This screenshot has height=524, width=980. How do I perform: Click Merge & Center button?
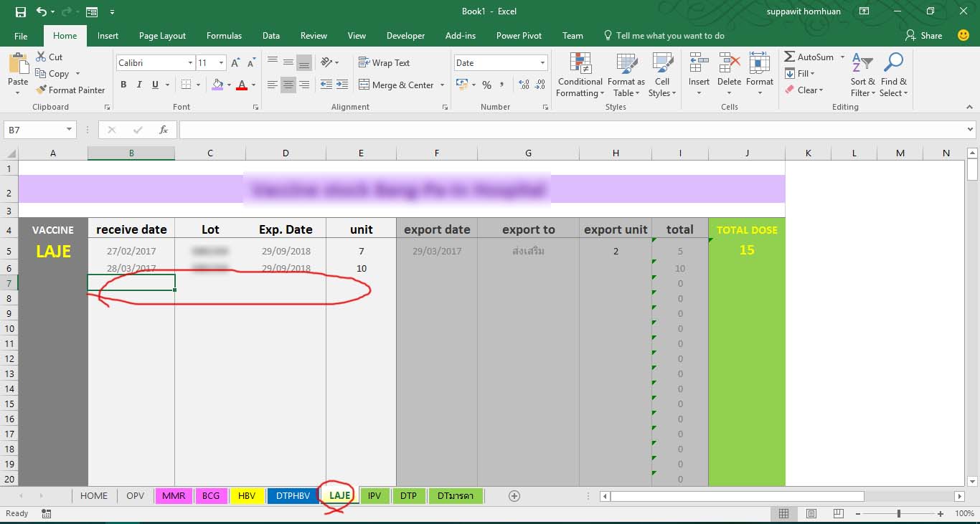(397, 85)
